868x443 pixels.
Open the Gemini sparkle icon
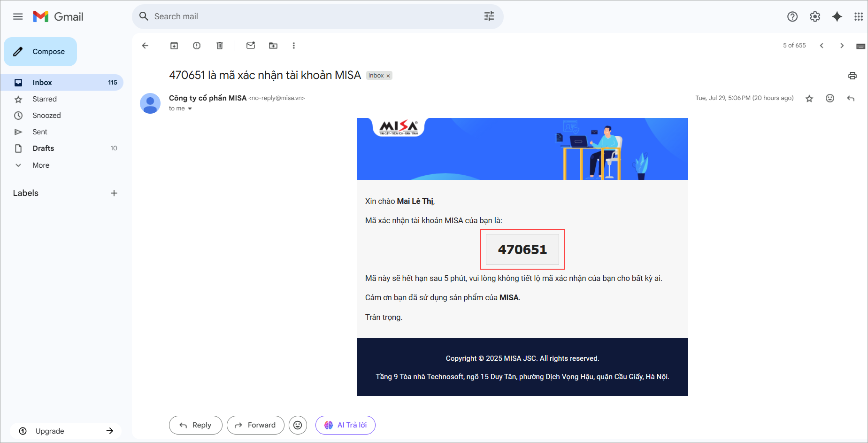[x=837, y=16]
